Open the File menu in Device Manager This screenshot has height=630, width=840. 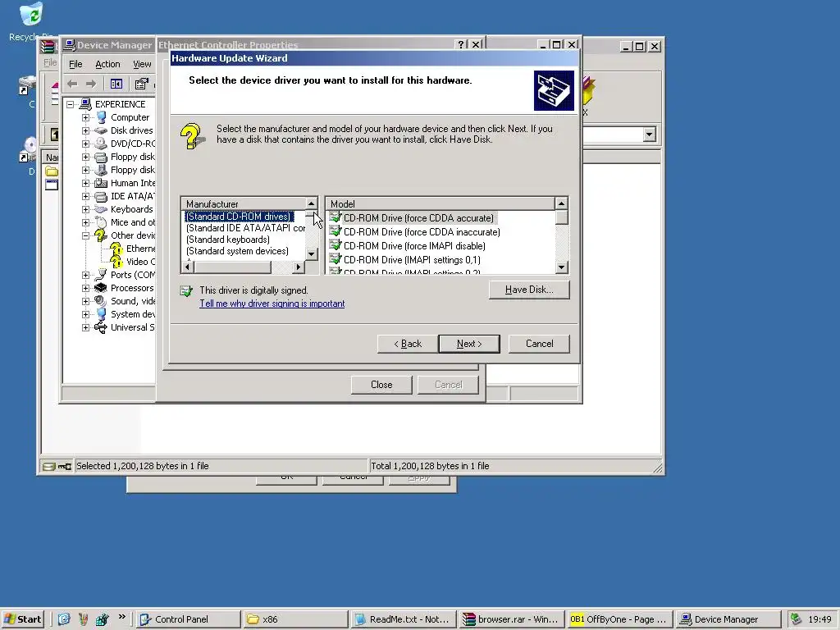pos(75,64)
